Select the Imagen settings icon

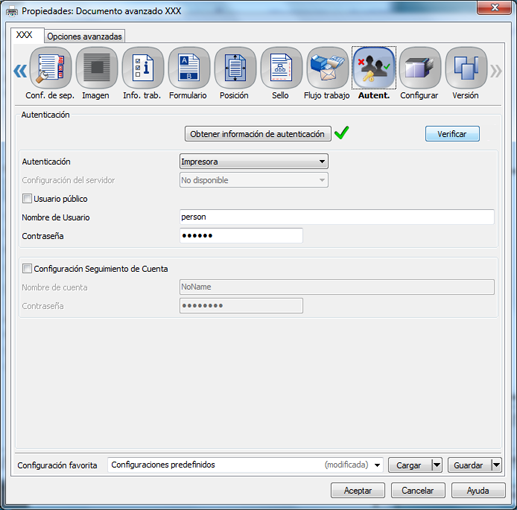click(x=97, y=68)
